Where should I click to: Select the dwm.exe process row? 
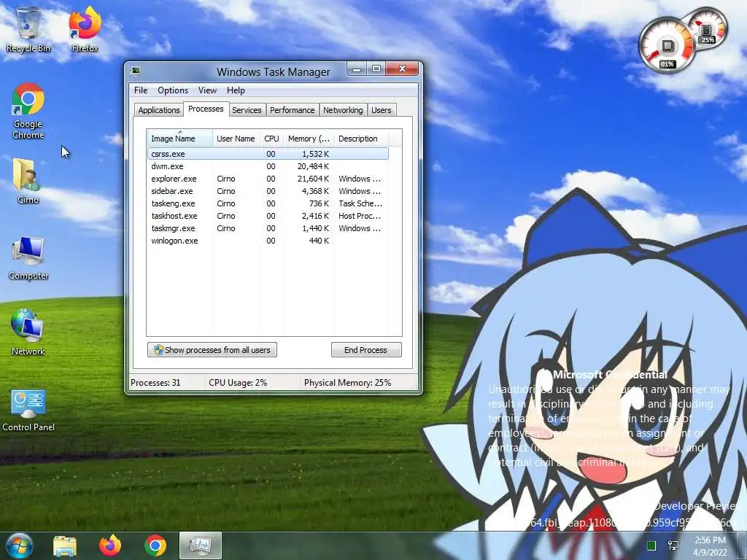(268, 166)
